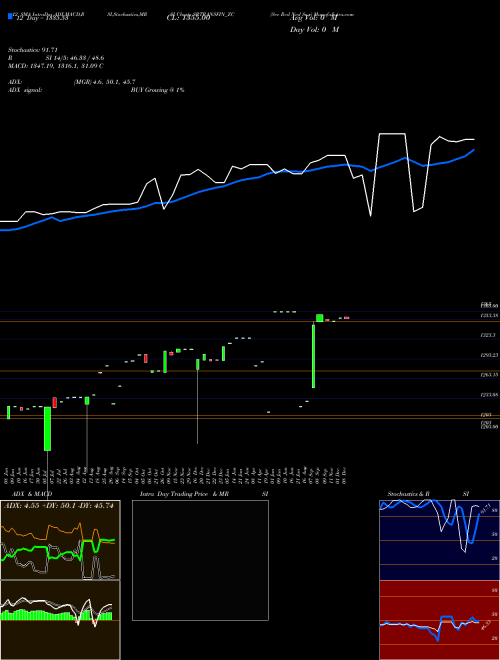Image resolution: width=500 pixels, height=660 pixels.
Task: Click the empty Intra Day Trading Price panel
Action: (x=200, y=560)
